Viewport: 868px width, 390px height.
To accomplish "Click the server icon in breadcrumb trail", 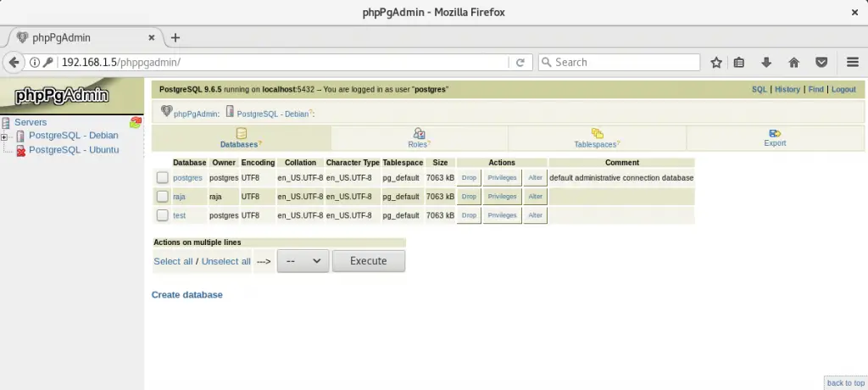I will 230,111.
